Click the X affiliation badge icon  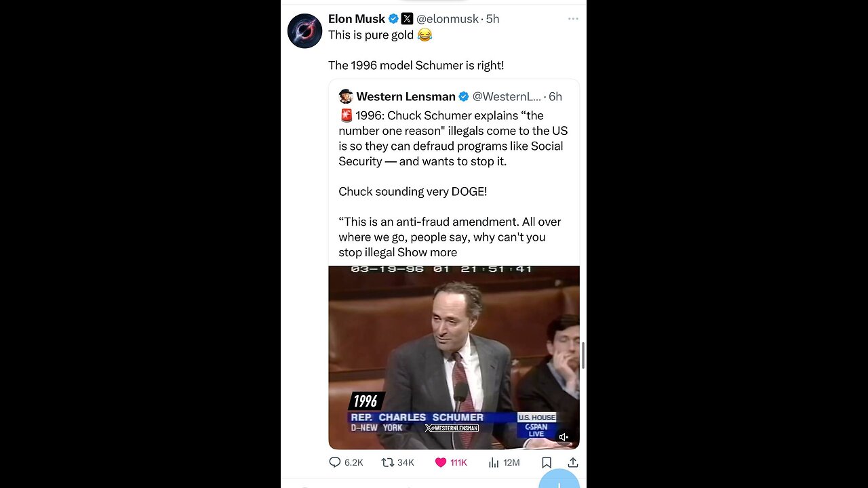click(407, 19)
